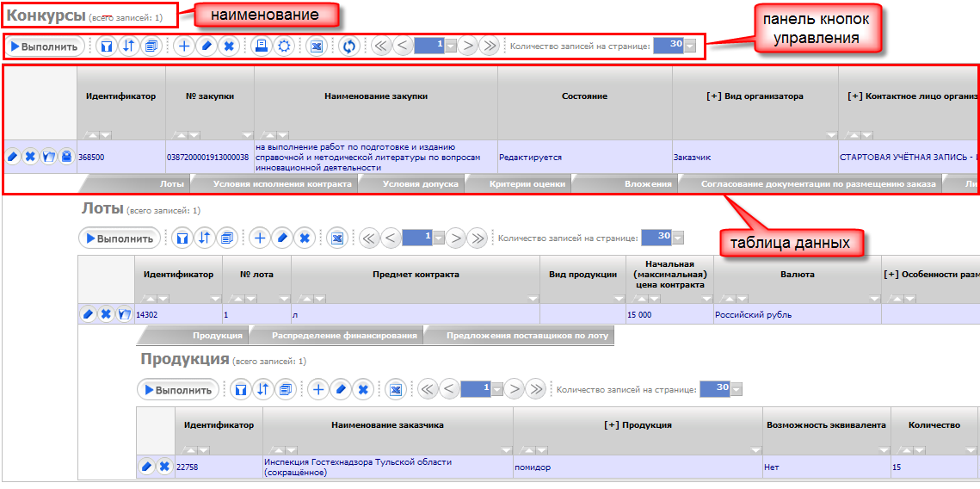Click the lock icon on row 368500
The width and height of the screenshot is (980, 489).
coord(66,158)
